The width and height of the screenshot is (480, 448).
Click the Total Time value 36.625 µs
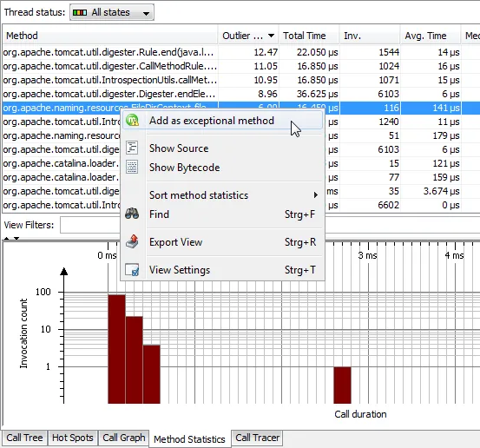[x=317, y=94]
